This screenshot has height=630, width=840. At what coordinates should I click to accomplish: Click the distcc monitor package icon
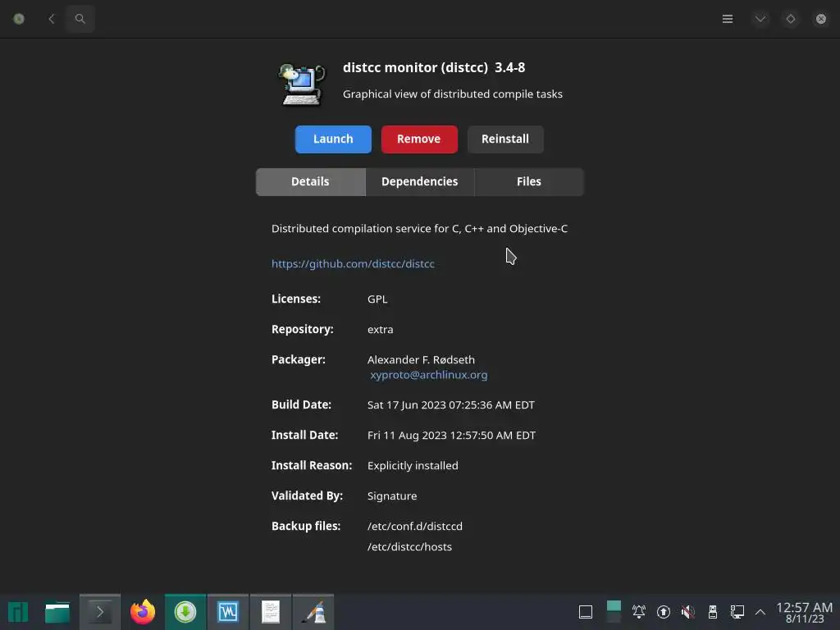coord(302,84)
